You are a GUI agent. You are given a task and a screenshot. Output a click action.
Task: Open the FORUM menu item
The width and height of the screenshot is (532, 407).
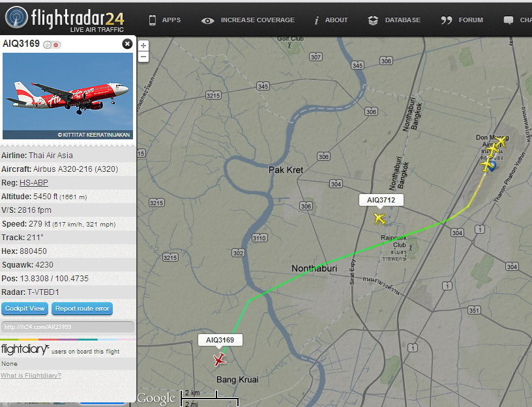click(462, 20)
